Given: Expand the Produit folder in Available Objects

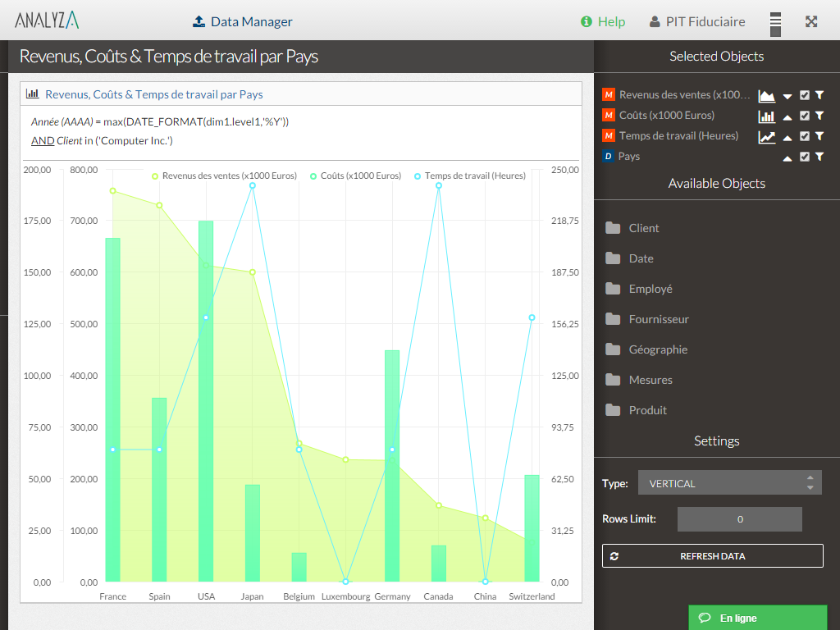Looking at the screenshot, I should pyautogui.click(x=647, y=410).
